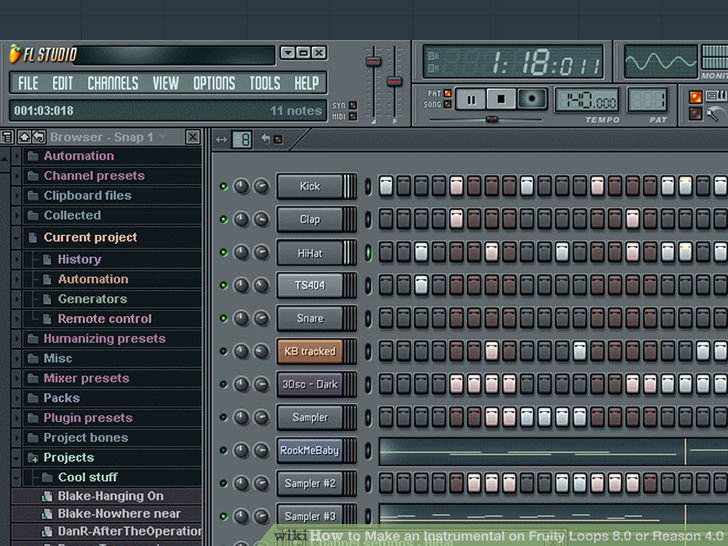Open the browser options menu icon
The width and height of the screenshot is (728, 546).
[x=7, y=137]
